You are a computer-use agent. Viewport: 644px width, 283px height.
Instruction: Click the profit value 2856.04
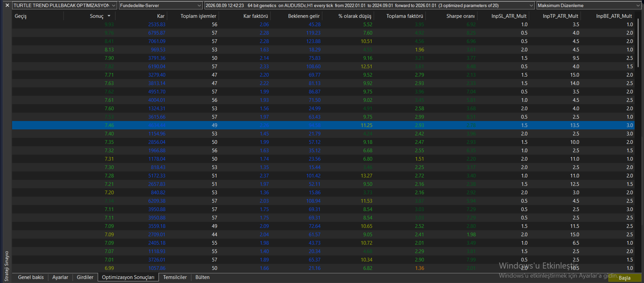click(156, 142)
